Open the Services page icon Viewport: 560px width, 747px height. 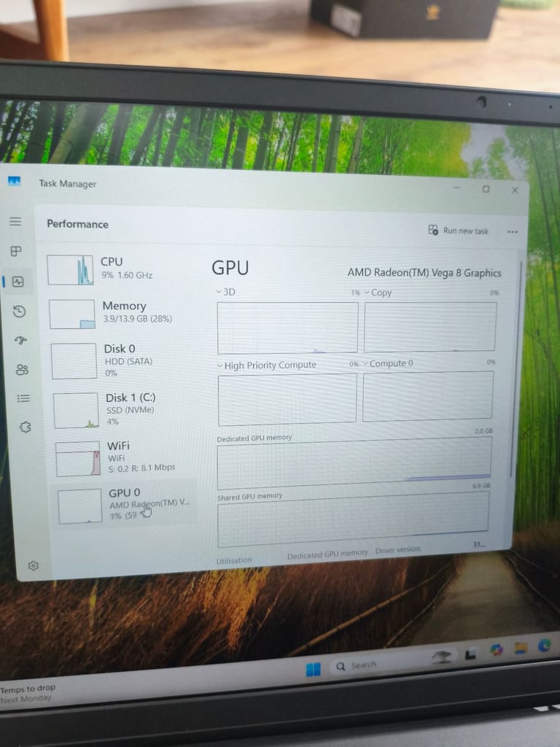[26, 427]
